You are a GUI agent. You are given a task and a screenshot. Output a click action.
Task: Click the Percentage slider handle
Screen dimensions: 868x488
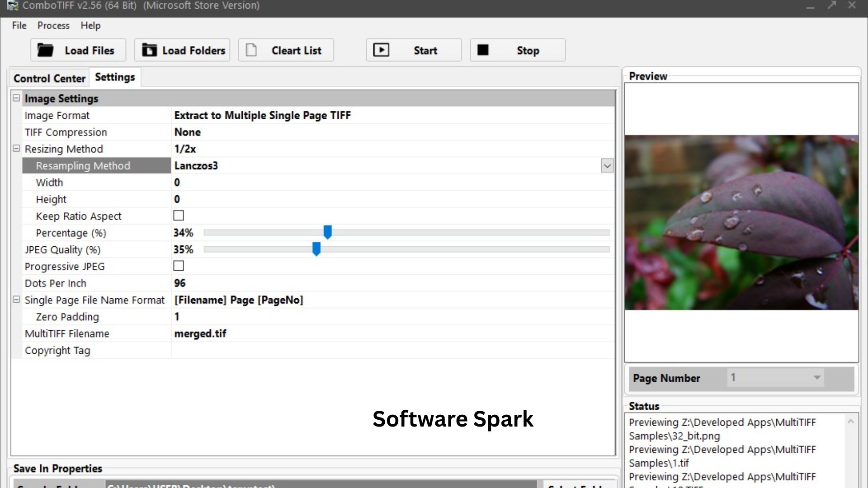[328, 232]
